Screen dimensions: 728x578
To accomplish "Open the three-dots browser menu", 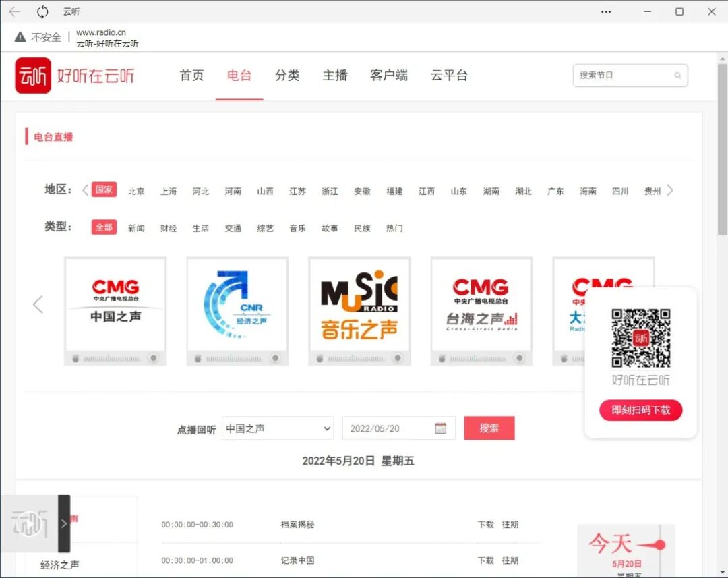I will (x=606, y=11).
